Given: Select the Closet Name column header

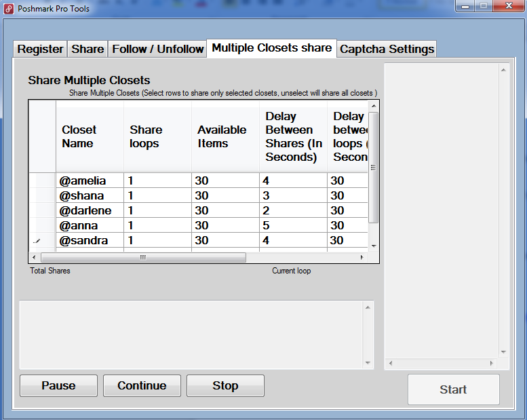Looking at the screenshot, I should point(90,136).
